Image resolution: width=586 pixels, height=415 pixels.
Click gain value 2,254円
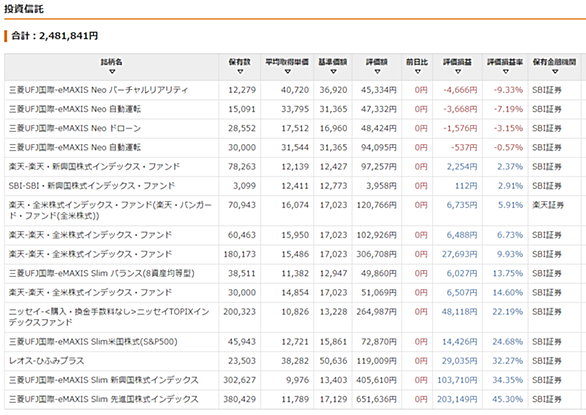(x=462, y=166)
